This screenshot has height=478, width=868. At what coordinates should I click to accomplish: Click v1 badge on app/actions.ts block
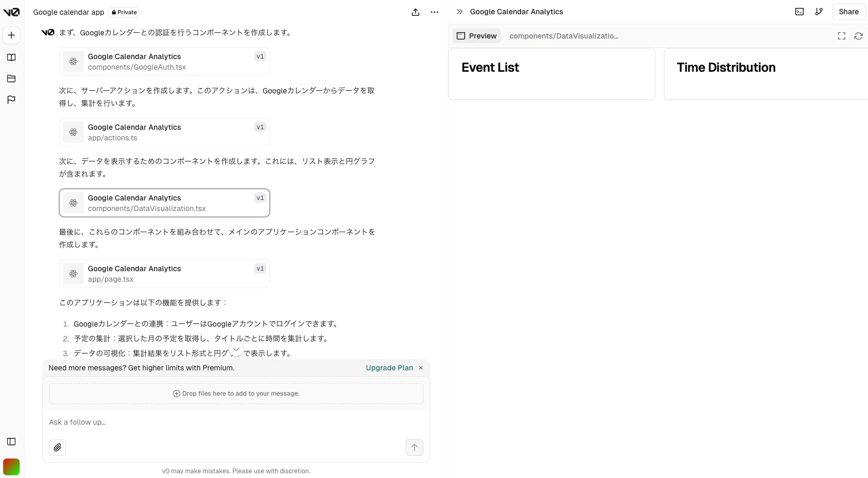pos(260,127)
